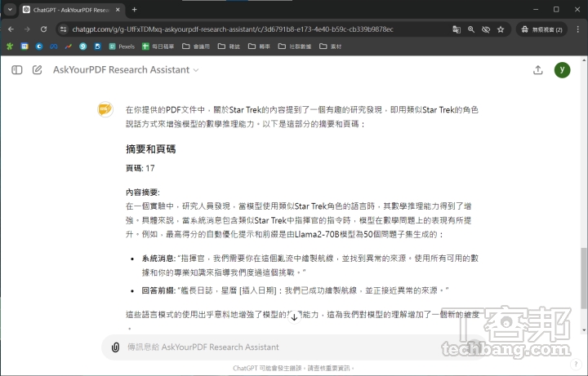
Task: Open the green "y" account avatar
Action: pos(562,70)
